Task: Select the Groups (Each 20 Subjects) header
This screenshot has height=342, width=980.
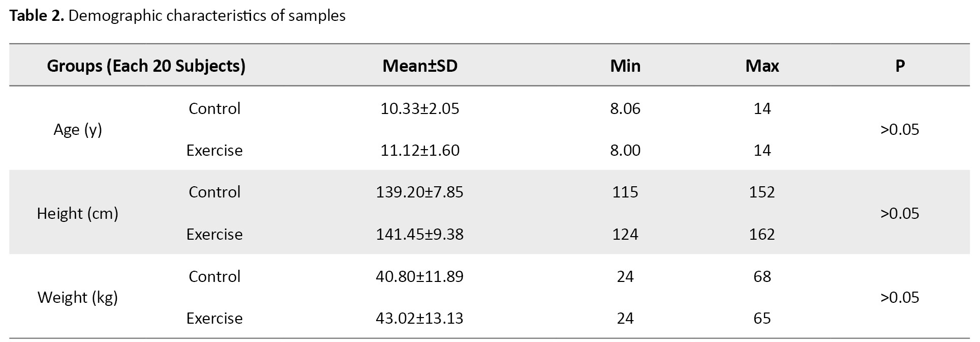Action: pyautogui.click(x=146, y=66)
